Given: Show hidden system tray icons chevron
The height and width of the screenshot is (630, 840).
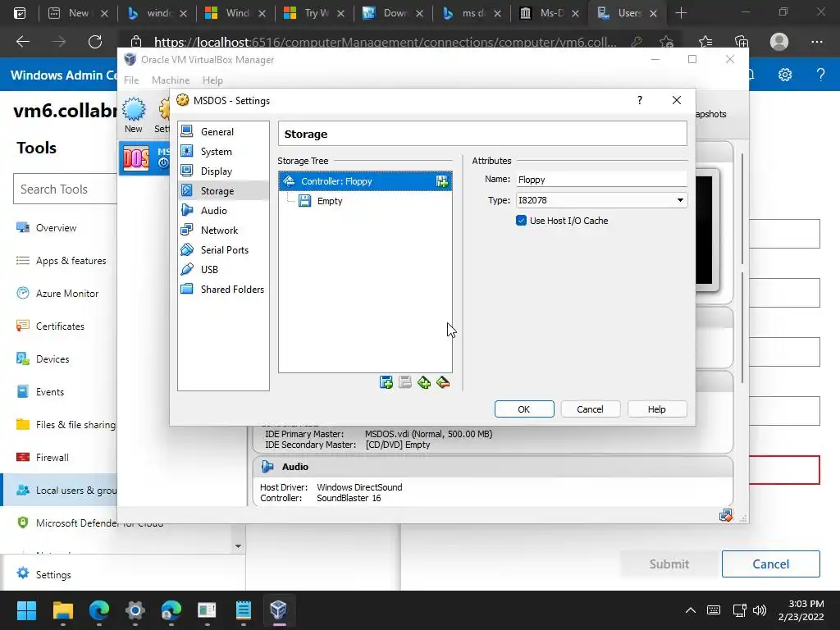Looking at the screenshot, I should coord(691,610).
